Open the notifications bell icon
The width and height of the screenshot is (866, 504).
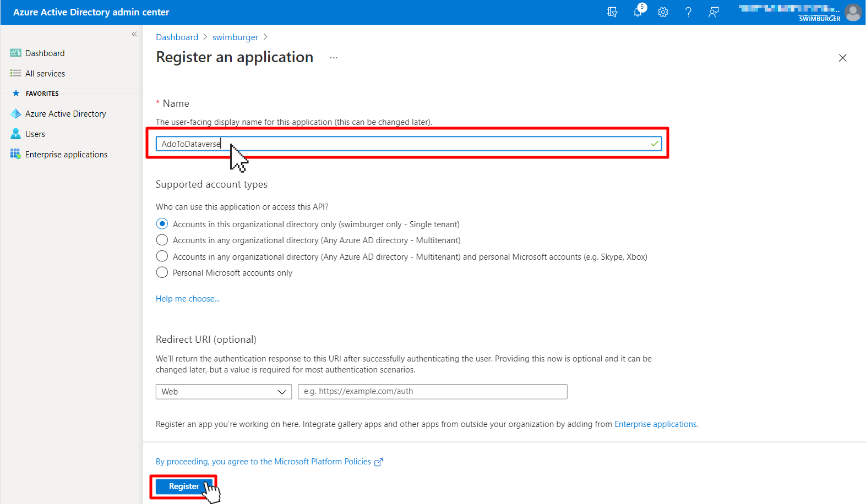[638, 12]
